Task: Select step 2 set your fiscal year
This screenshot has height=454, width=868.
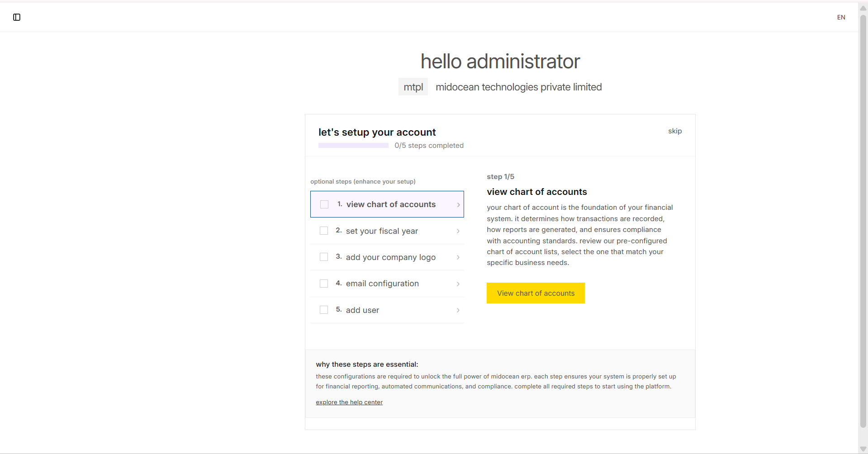Action: coord(382,231)
